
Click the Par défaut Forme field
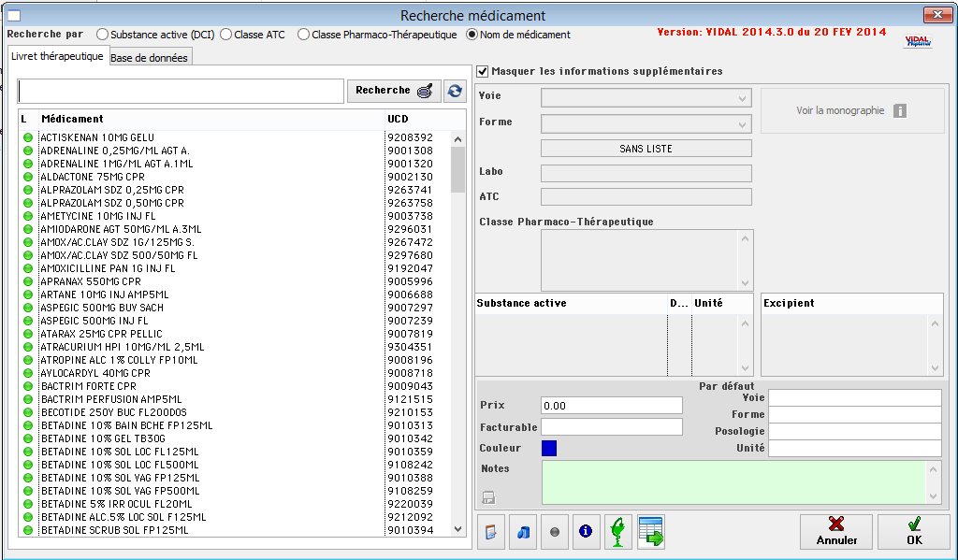pos(855,415)
